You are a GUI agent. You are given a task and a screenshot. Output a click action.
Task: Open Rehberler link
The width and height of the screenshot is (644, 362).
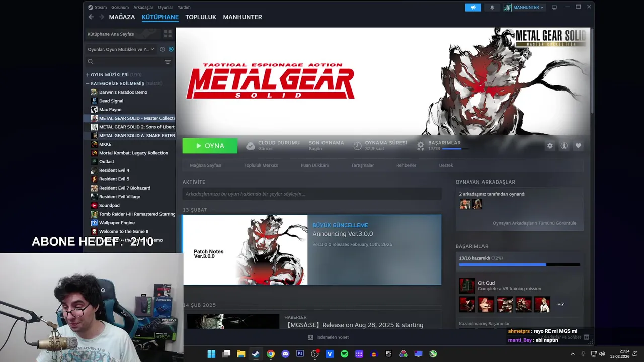406,165
